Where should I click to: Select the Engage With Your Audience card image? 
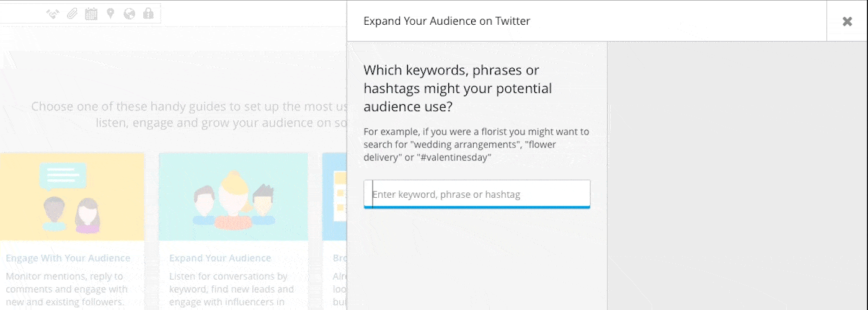click(x=73, y=197)
